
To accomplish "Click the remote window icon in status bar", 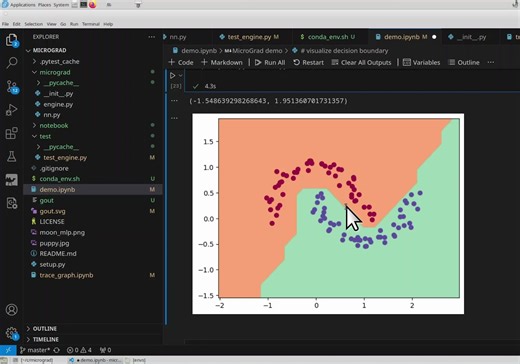I will coord(8,350).
